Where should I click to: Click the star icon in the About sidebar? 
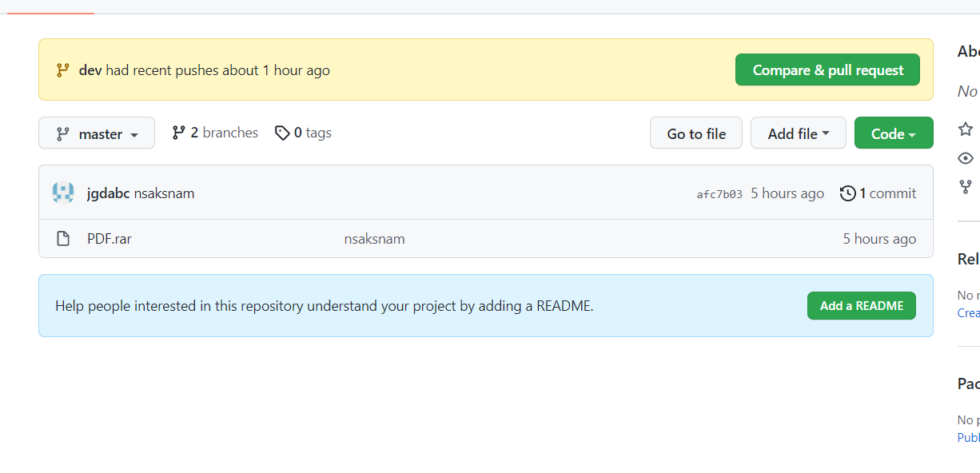coord(966,129)
